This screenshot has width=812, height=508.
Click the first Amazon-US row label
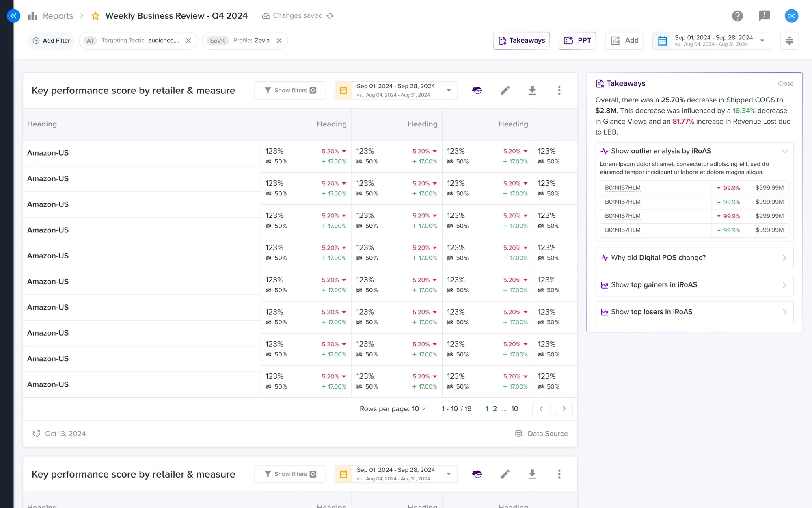48,153
